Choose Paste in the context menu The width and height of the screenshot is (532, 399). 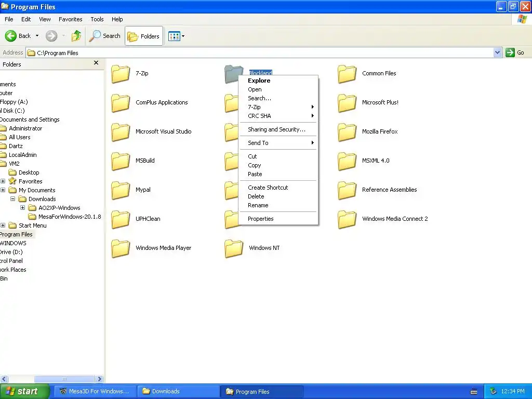(x=278, y=174)
